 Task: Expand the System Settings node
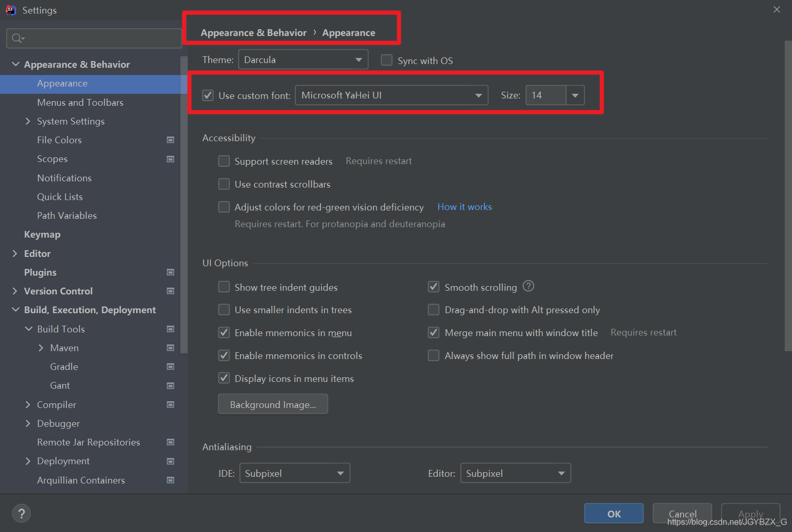pos(28,121)
